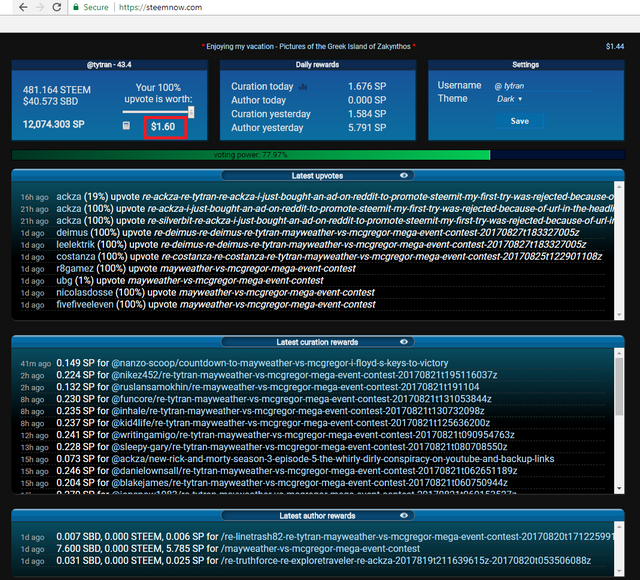Open the @blakejames curation reward post
Screen dimensions: 640x580
309,482
